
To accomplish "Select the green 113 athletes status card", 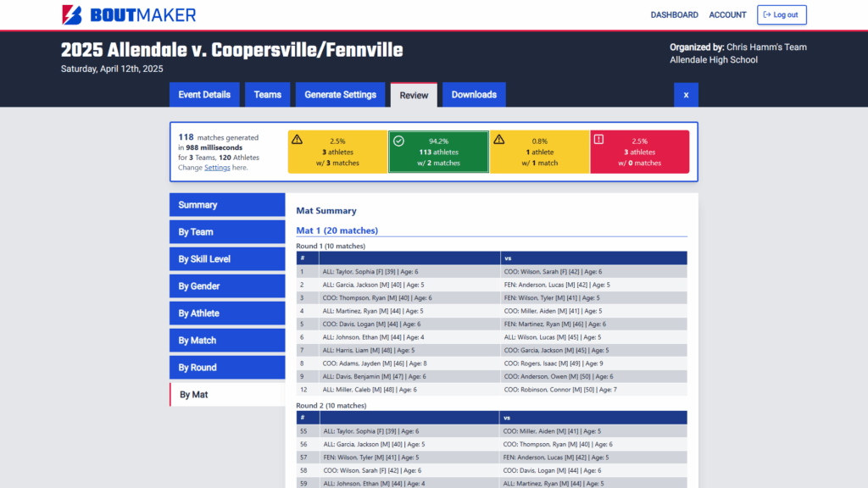I will point(438,152).
